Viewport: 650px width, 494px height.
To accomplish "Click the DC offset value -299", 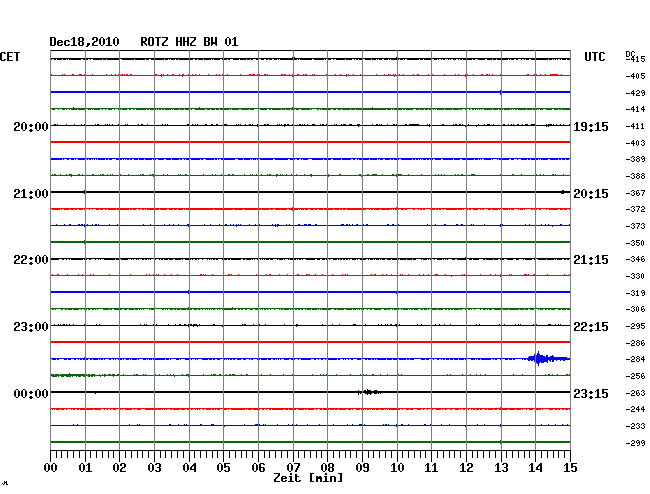I will (x=635, y=443).
